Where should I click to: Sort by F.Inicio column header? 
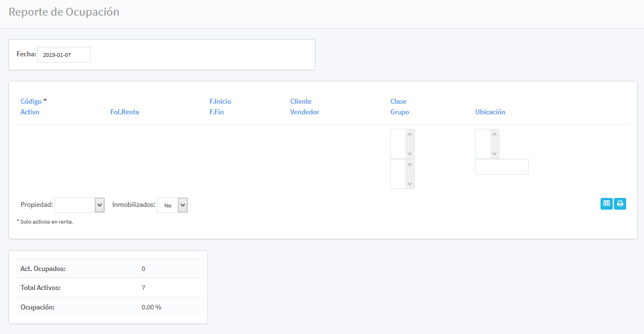click(x=220, y=101)
